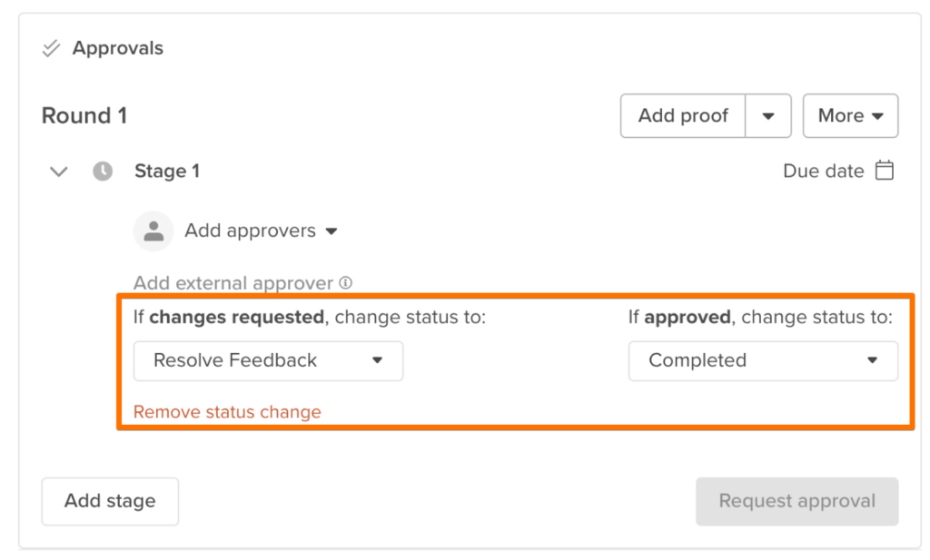Select the Round 1 heading
Viewport: 930px width, 560px height.
point(84,115)
